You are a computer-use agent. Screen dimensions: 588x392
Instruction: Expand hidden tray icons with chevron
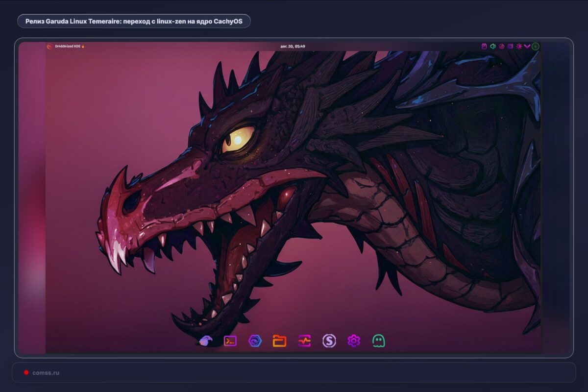pyautogui.click(x=527, y=46)
